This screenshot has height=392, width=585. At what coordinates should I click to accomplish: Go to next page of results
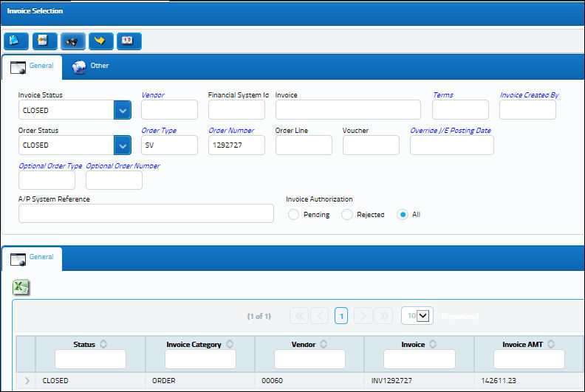[363, 316]
